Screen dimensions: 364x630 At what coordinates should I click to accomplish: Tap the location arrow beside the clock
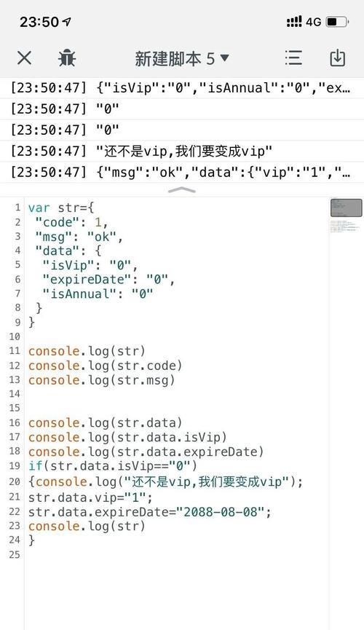coord(67,22)
